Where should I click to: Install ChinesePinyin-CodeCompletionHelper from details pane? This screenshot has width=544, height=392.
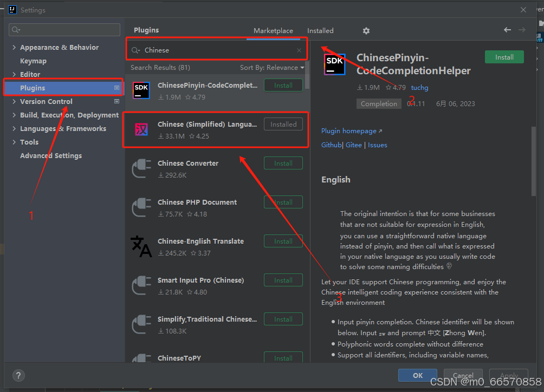coord(504,57)
